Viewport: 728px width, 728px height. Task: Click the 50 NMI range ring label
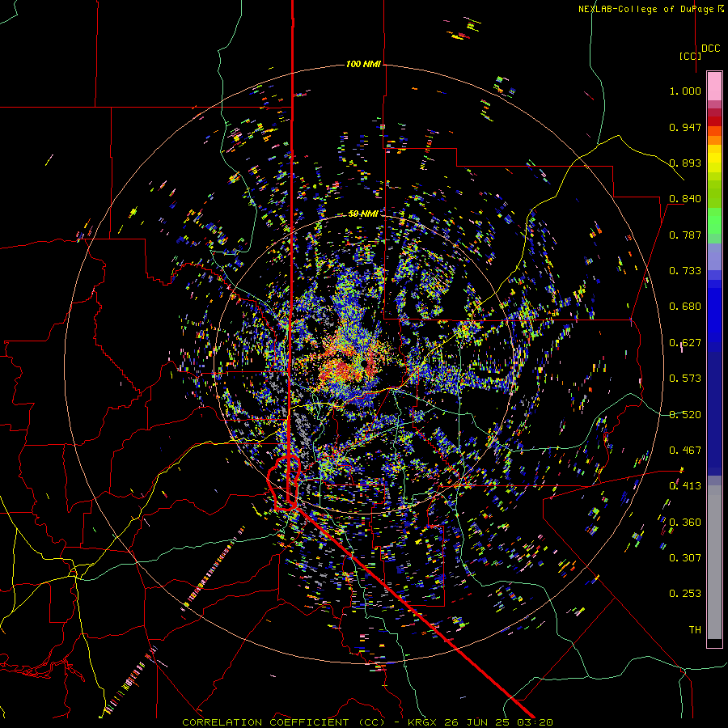(363, 214)
